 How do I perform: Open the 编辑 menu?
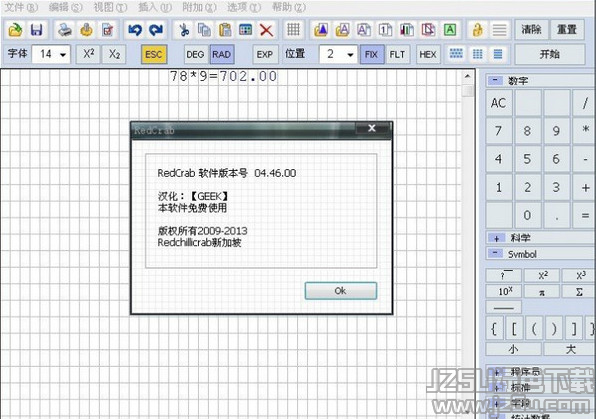65,7
